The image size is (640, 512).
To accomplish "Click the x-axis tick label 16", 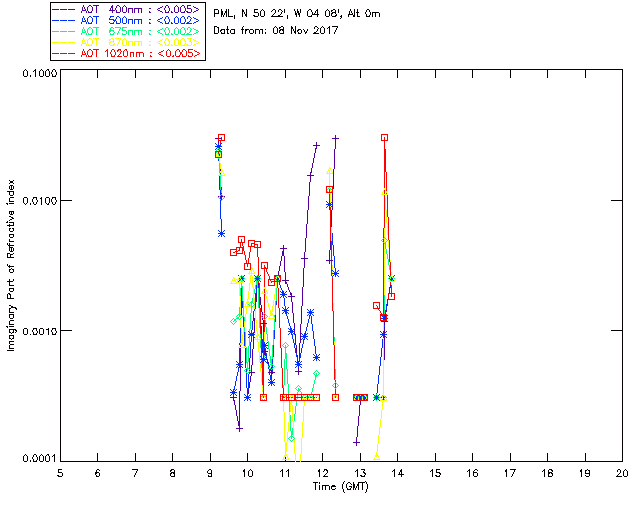I will click(472, 471).
